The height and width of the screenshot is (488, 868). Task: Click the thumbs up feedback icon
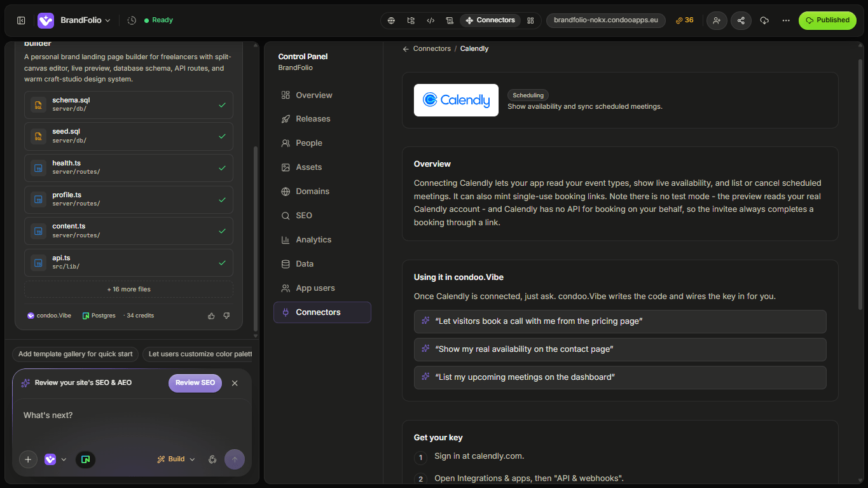(x=212, y=316)
